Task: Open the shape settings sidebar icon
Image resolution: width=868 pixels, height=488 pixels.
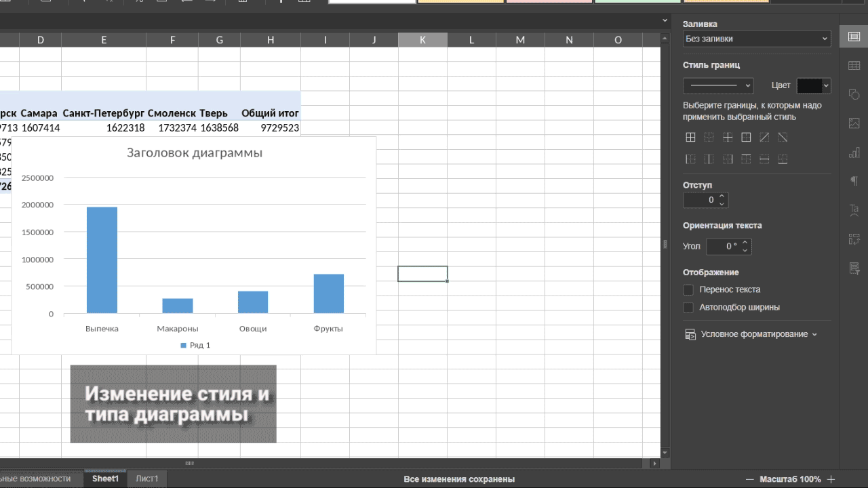Action: (x=854, y=95)
